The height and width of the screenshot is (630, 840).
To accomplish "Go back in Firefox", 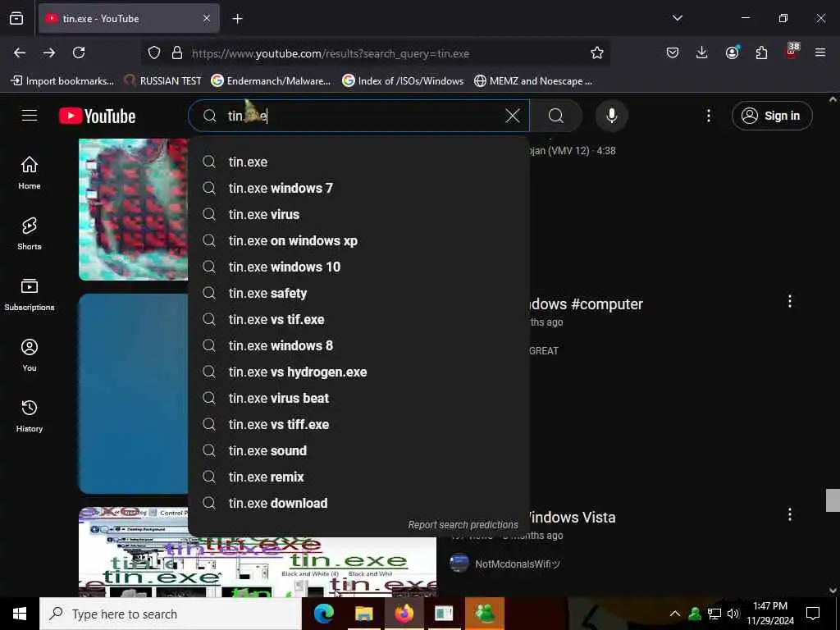I will [20, 52].
